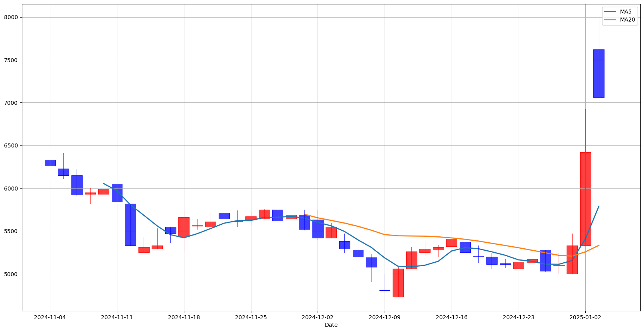
Task: Click the right end of the blue MA5 line
Action: click(599, 206)
